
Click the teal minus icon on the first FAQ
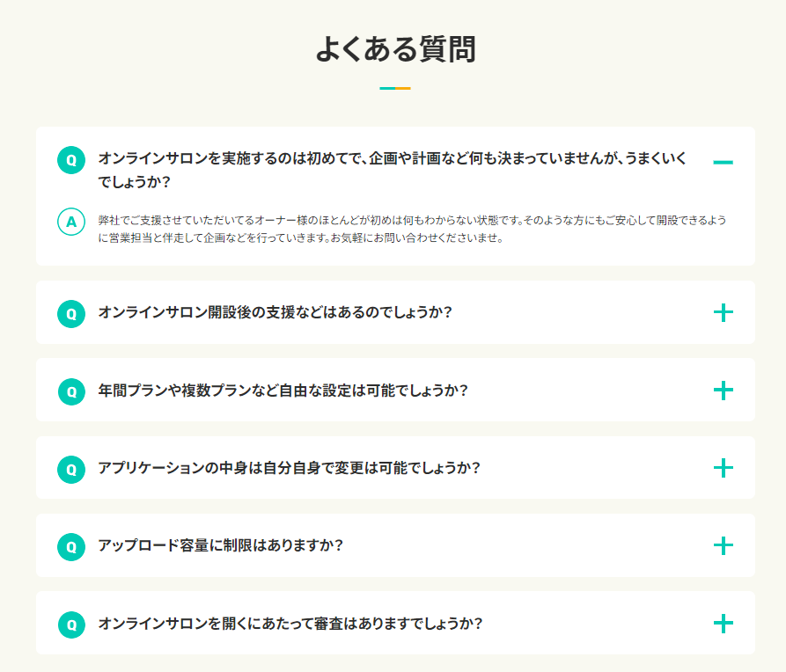(x=723, y=162)
